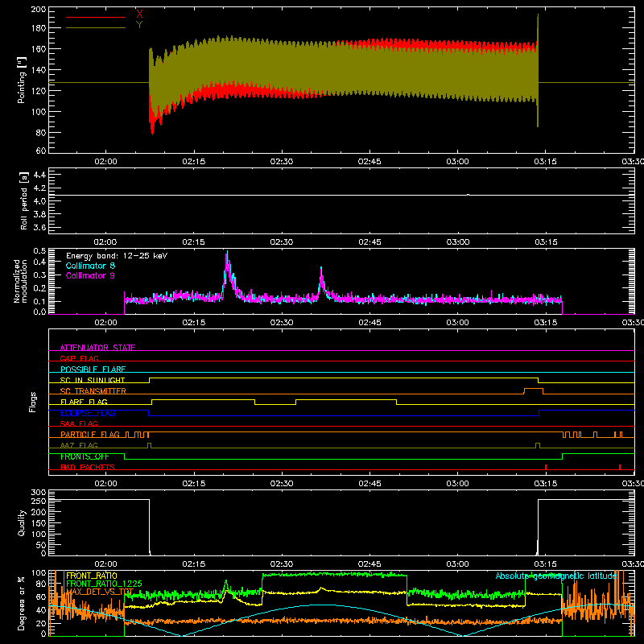Click the PARTICLE_FLAG label
Screen dimensions: 644x644
pos(90,434)
